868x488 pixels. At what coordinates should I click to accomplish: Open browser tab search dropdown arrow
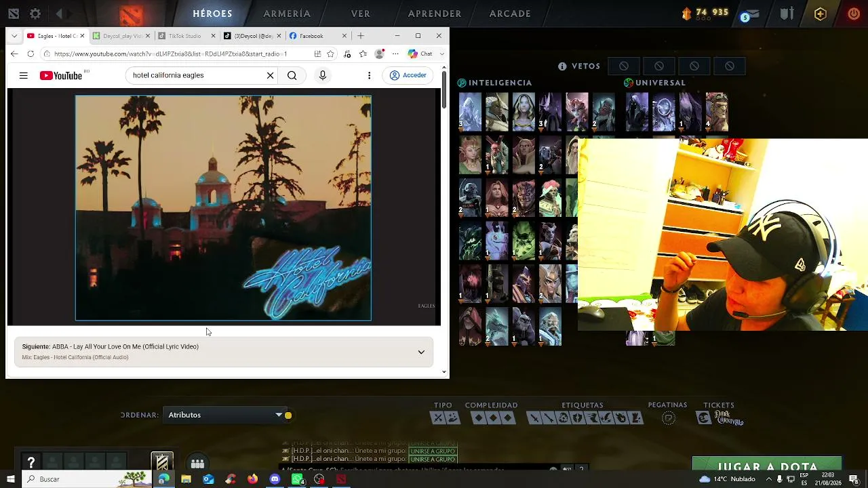click(x=14, y=36)
